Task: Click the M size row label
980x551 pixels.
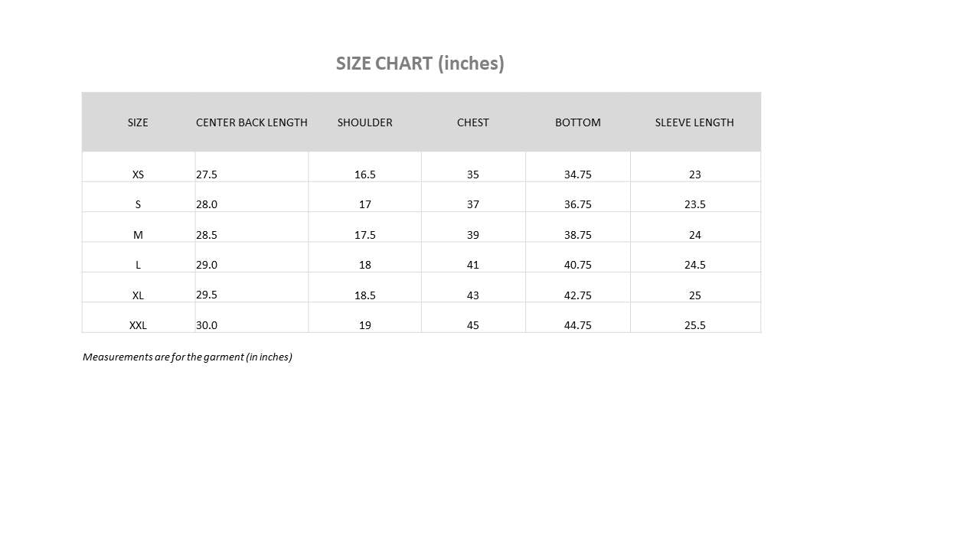Action: tap(138, 235)
